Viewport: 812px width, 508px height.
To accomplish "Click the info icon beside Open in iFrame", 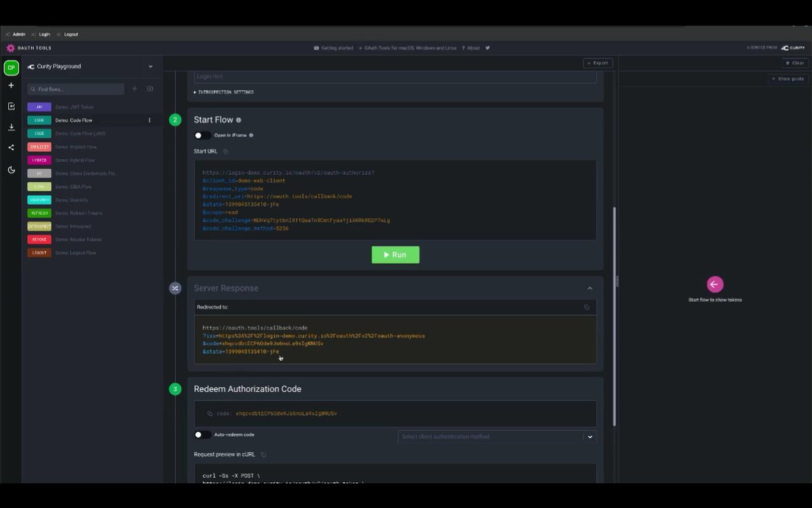I will click(251, 135).
